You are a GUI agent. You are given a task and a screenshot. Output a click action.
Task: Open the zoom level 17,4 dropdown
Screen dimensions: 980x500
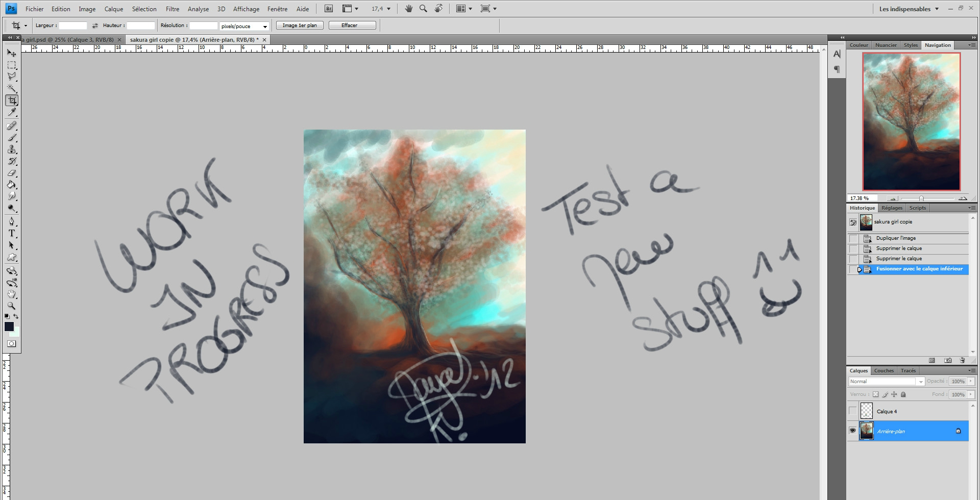pyautogui.click(x=388, y=9)
